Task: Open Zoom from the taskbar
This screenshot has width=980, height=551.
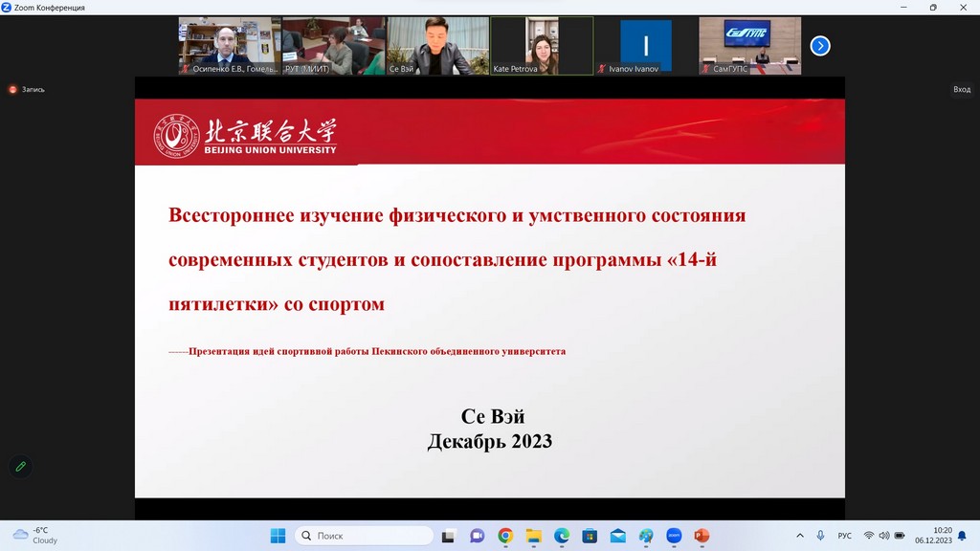Action: (x=674, y=536)
